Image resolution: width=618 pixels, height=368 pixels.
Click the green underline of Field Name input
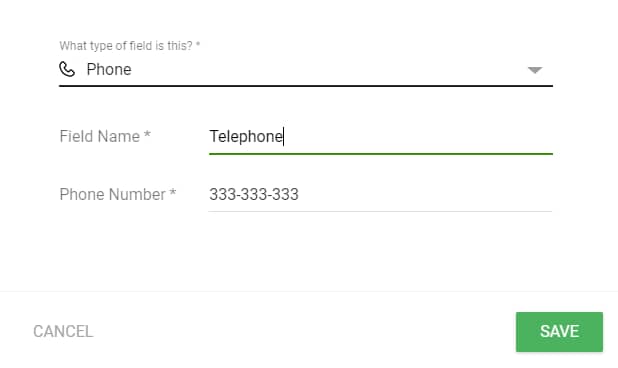(381, 154)
